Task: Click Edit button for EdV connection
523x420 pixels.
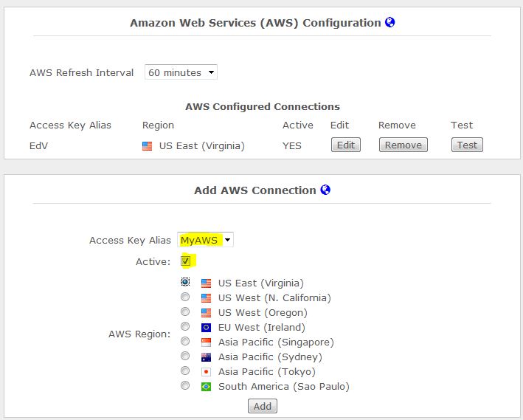Action: pos(346,145)
